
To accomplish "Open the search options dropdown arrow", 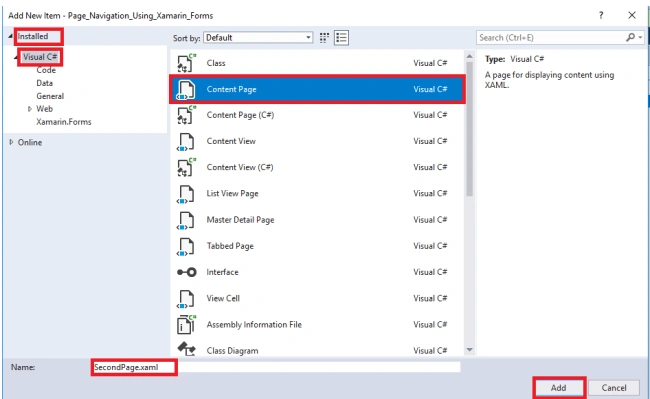I will (640, 37).
